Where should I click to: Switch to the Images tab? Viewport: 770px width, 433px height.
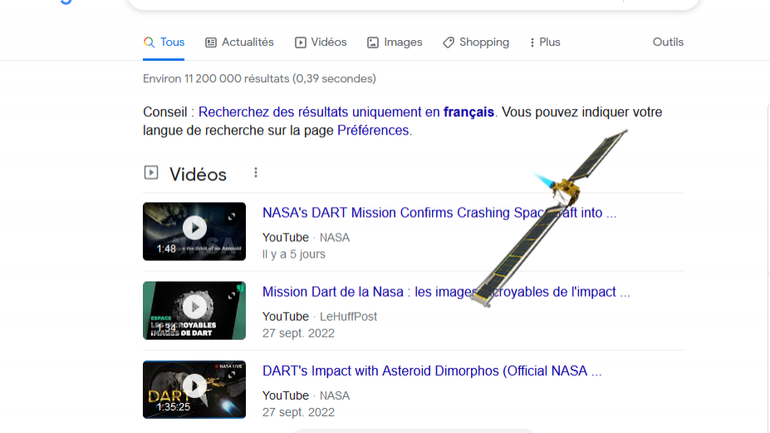click(x=394, y=42)
